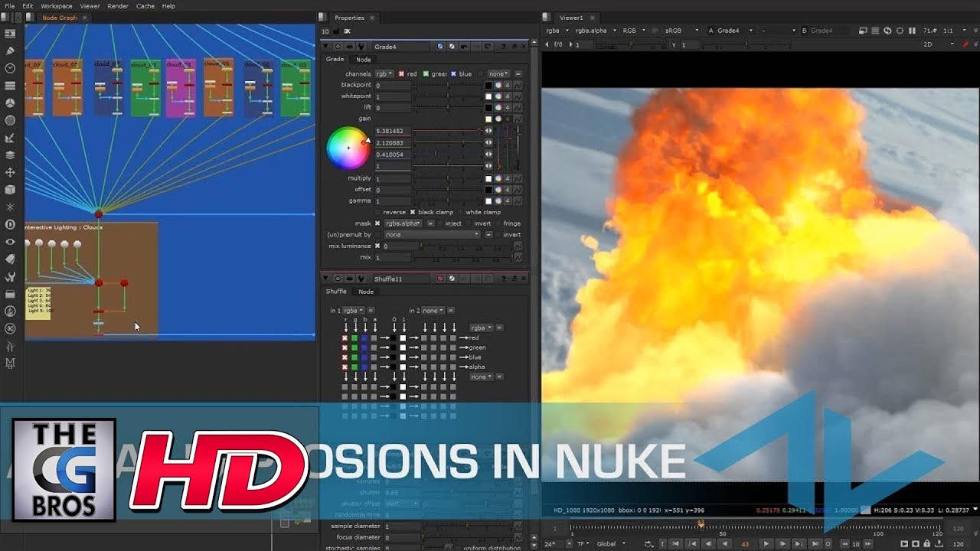Enable the white clamp checkbox
This screenshot has height=551, width=980.
460,212
